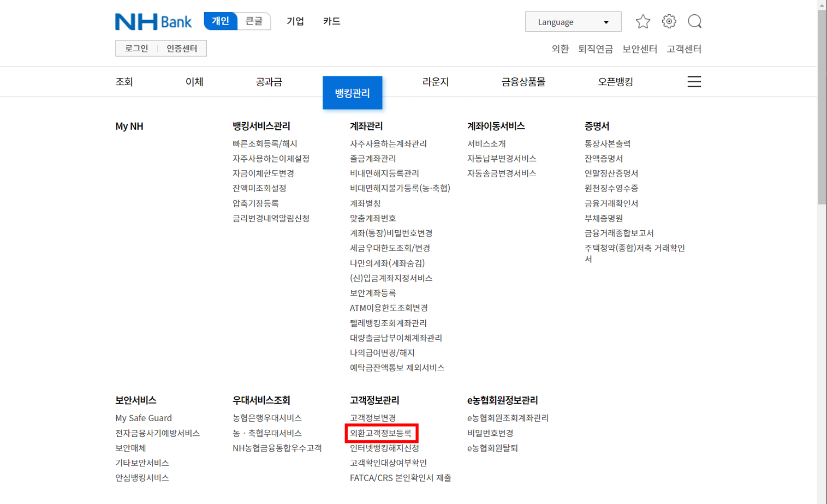Open 비대면해지등록관리
The image size is (827, 504).
384,173
